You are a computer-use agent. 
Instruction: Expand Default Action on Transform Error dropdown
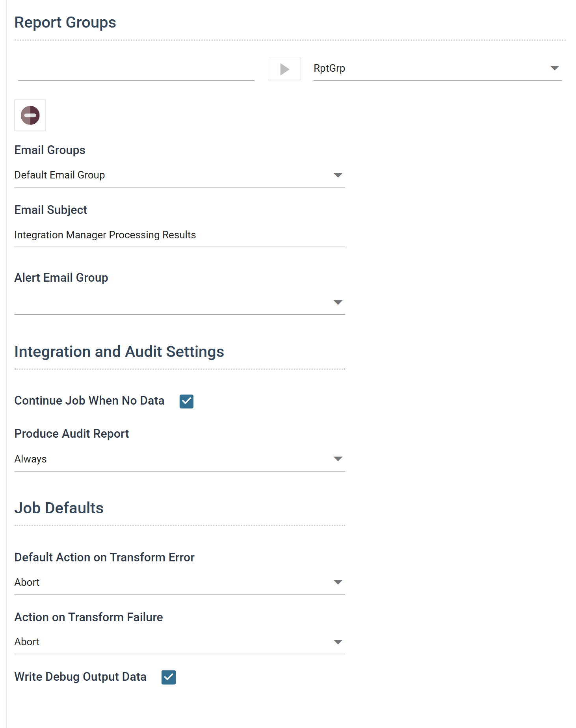coord(180,583)
